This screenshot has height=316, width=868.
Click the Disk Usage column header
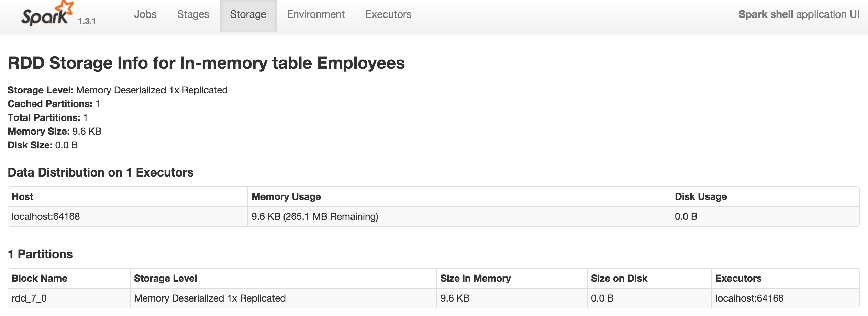coord(701,196)
